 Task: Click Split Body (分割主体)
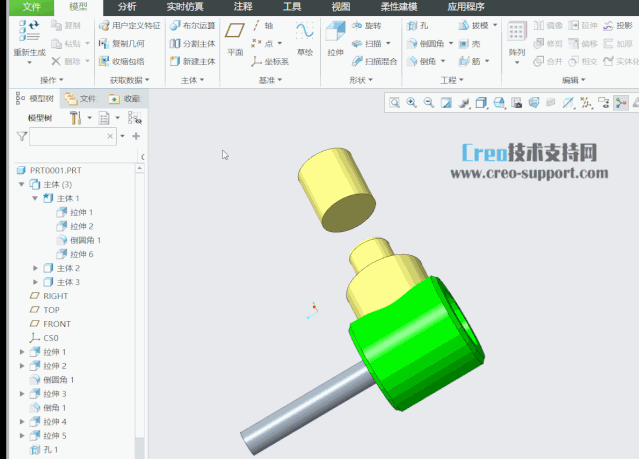[192, 44]
